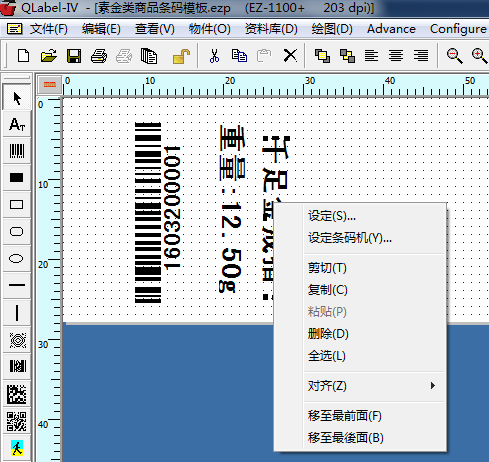
Task: Select the PDF417 barcode tool
Action: tap(17, 366)
